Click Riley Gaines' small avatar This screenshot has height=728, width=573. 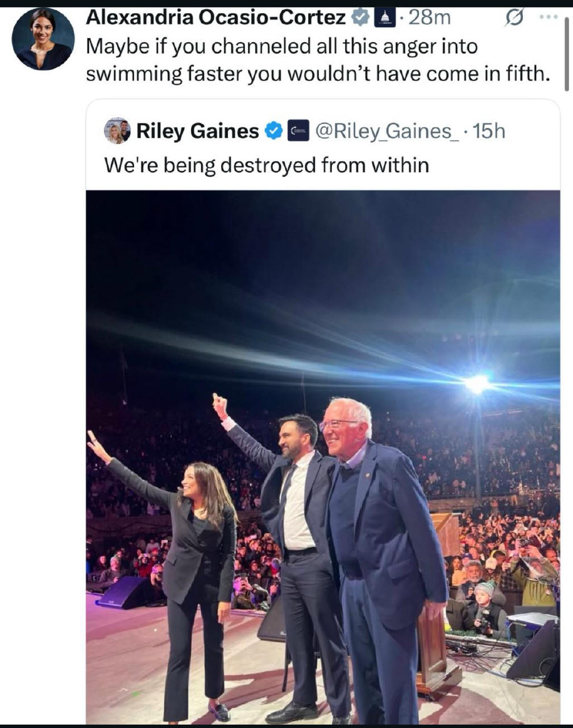click(x=117, y=131)
